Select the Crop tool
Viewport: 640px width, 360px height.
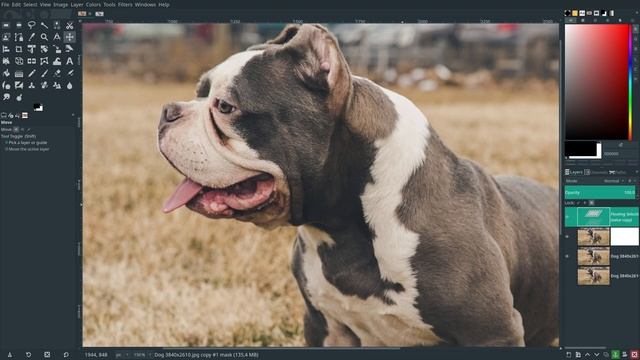(19, 49)
